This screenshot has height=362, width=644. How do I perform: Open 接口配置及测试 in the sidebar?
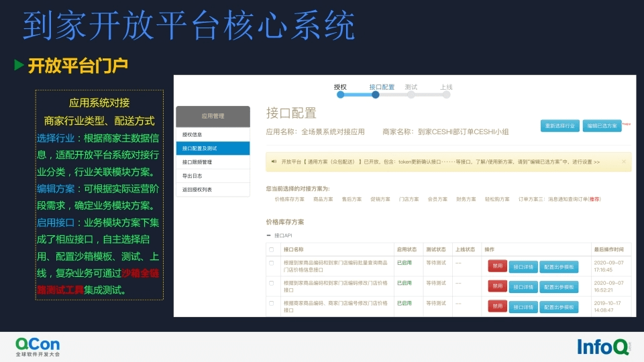click(213, 148)
